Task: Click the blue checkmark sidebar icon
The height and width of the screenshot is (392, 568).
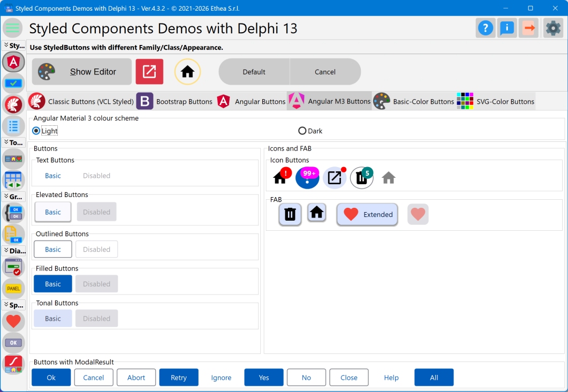Action: 13,84
